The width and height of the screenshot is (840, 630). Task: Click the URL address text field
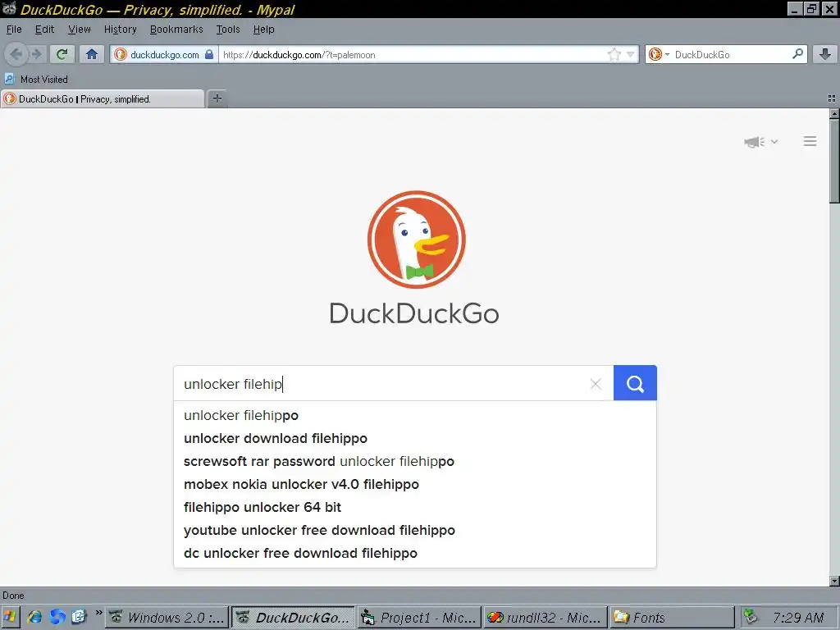tap(413, 55)
